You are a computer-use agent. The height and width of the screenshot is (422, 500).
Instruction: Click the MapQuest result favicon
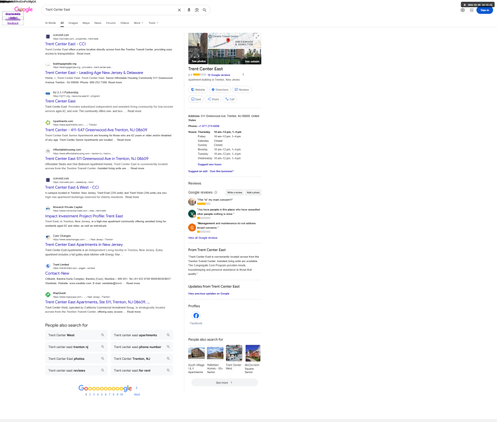point(48,295)
